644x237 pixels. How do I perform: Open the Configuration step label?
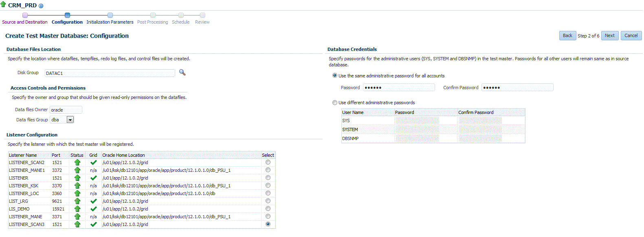tap(67, 22)
